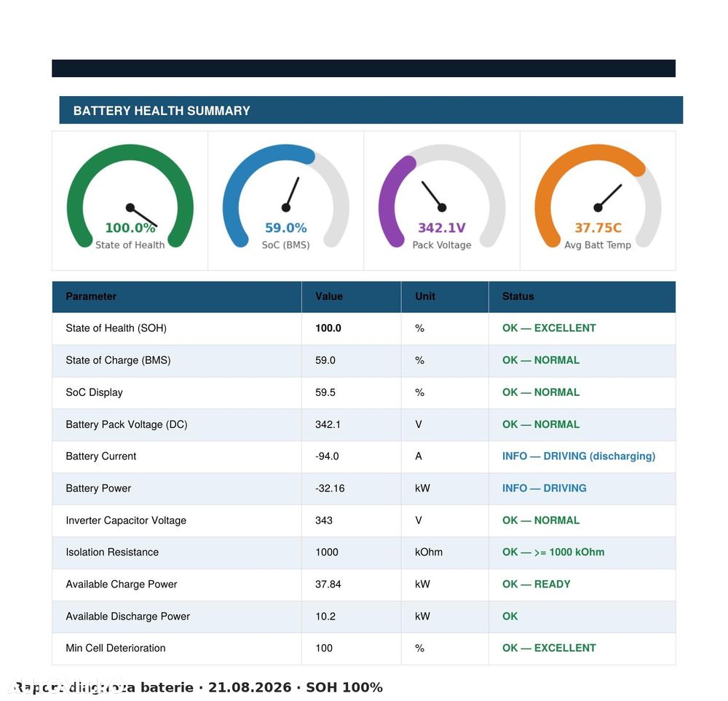728x701 pixels.
Task: Click OK status for Available Discharge Power
Action: (510, 616)
